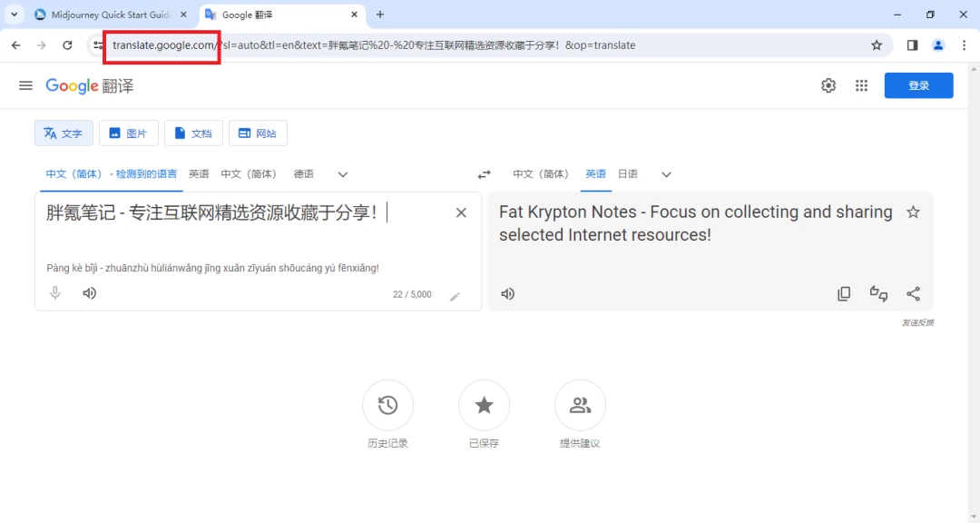Swap source and target languages
The image size is (980, 523).
click(485, 174)
